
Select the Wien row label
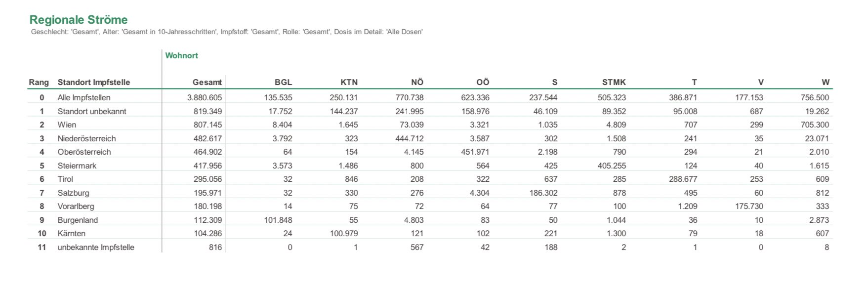click(x=67, y=125)
